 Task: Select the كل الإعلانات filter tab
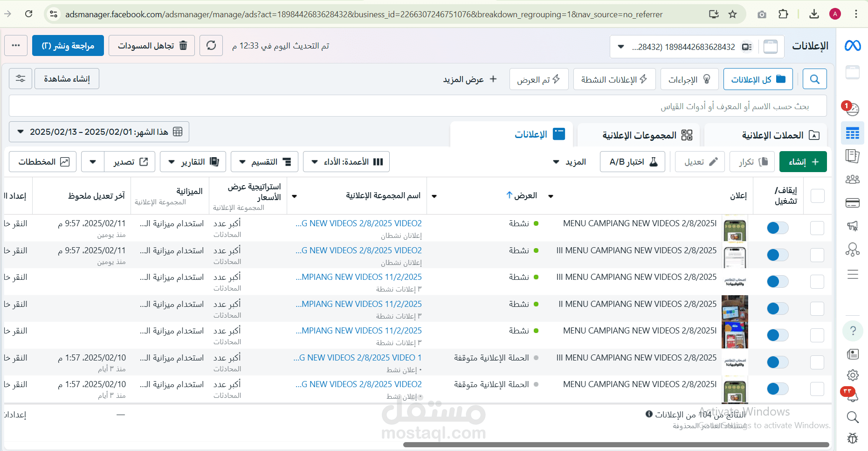click(758, 79)
